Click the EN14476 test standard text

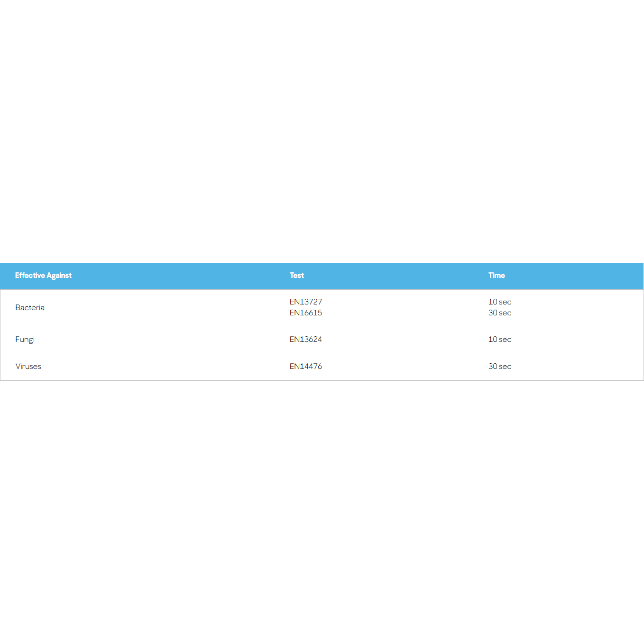click(x=306, y=367)
